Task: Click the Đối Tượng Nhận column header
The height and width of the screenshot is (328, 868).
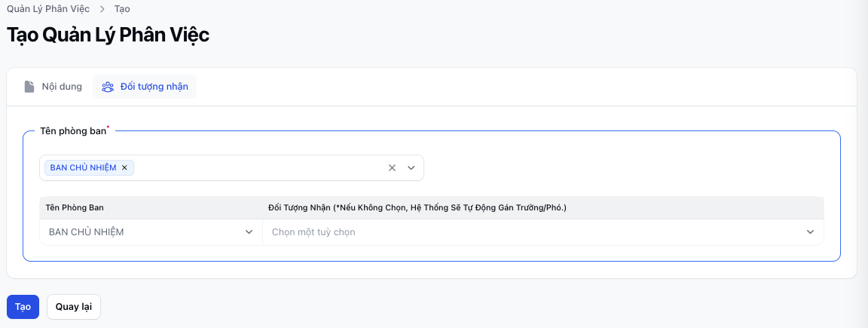Action: tap(417, 207)
